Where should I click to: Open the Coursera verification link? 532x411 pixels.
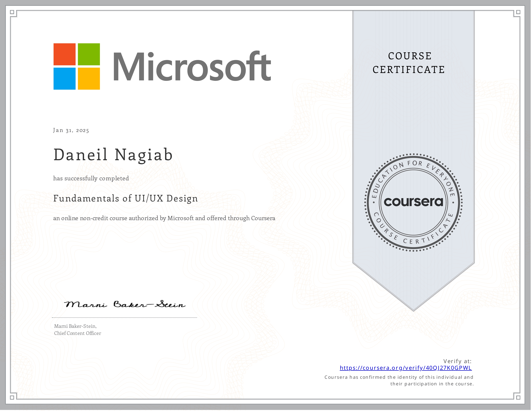406,368
